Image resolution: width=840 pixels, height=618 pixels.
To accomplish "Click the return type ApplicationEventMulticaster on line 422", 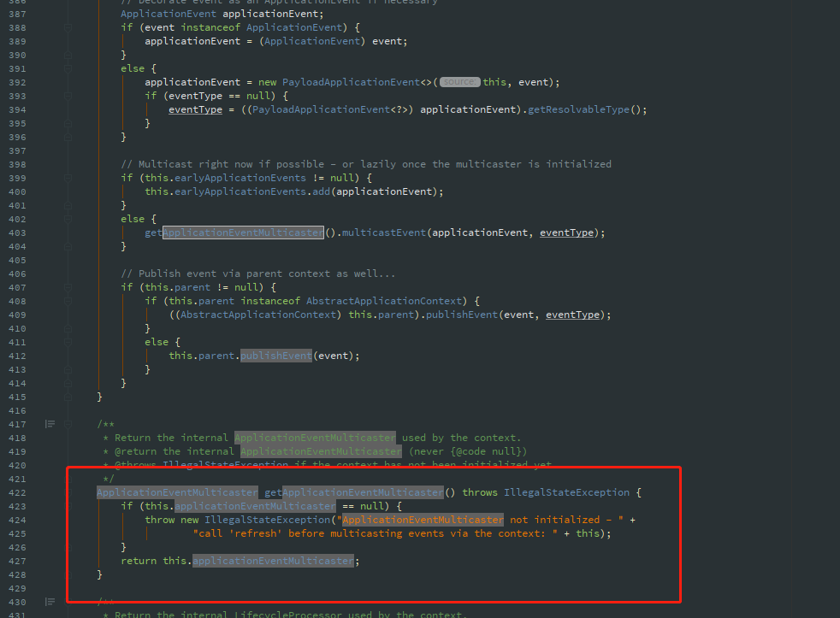I will [x=177, y=492].
